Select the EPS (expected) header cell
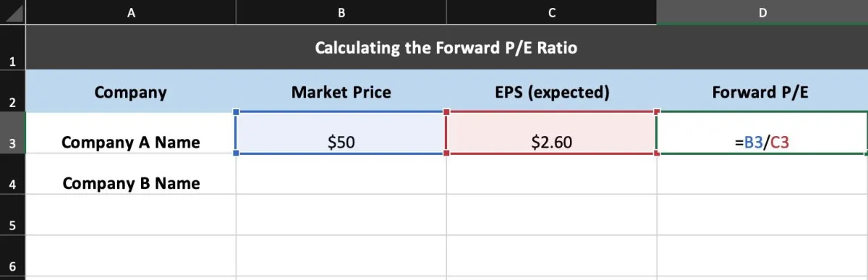Screen dimensions: 868x280 [x=551, y=91]
